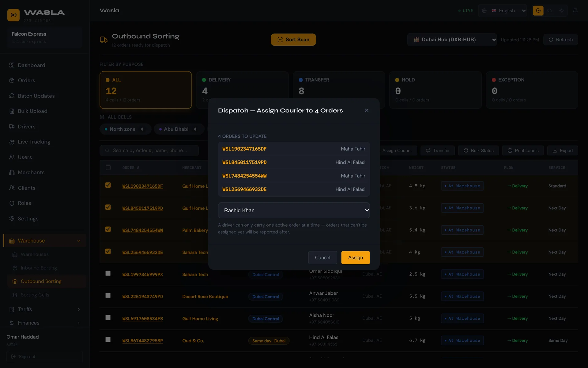The width and height of the screenshot is (588, 368).
Task: Toggle the select-all header checkbox
Action: click(x=108, y=167)
